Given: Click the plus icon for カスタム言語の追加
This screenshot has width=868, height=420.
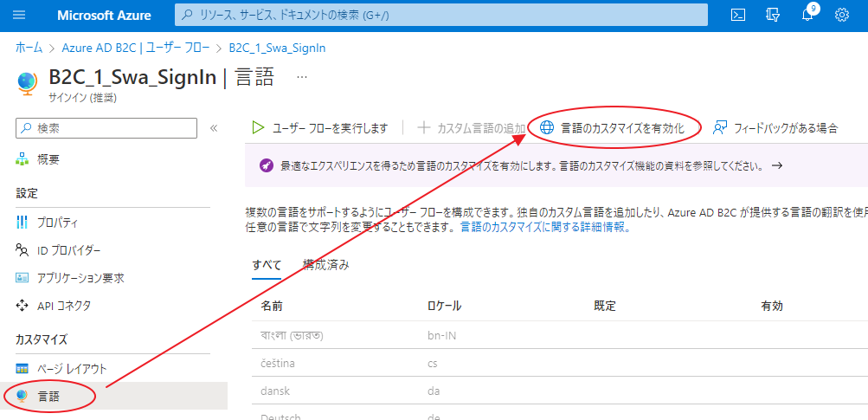Looking at the screenshot, I should tap(423, 128).
